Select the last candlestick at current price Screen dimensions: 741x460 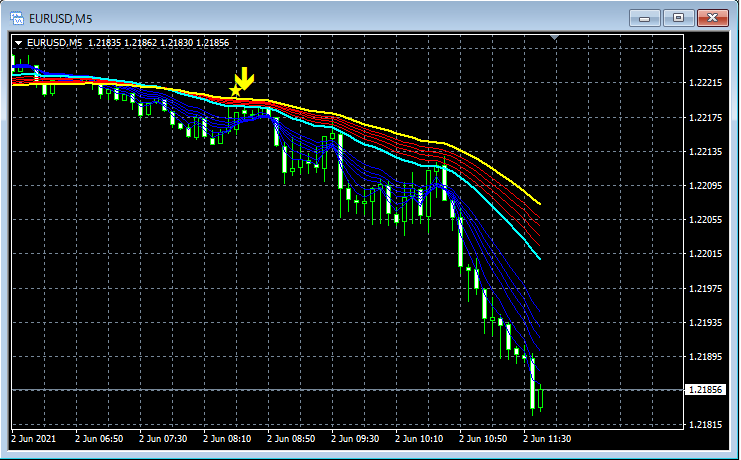click(x=541, y=398)
